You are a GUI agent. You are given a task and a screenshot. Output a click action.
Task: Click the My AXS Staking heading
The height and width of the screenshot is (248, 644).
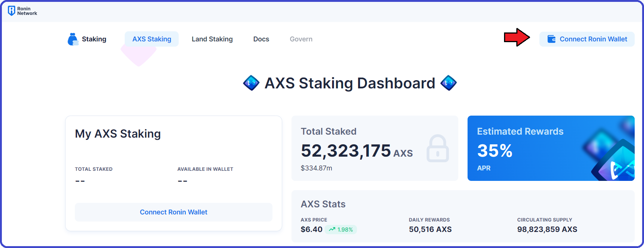pos(118,134)
